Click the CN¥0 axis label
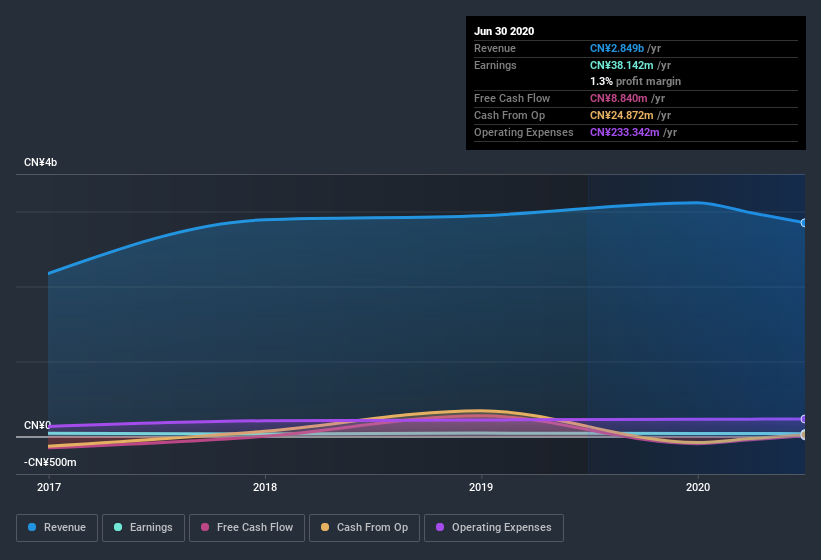This screenshot has height=560, width=821. pyautogui.click(x=37, y=425)
